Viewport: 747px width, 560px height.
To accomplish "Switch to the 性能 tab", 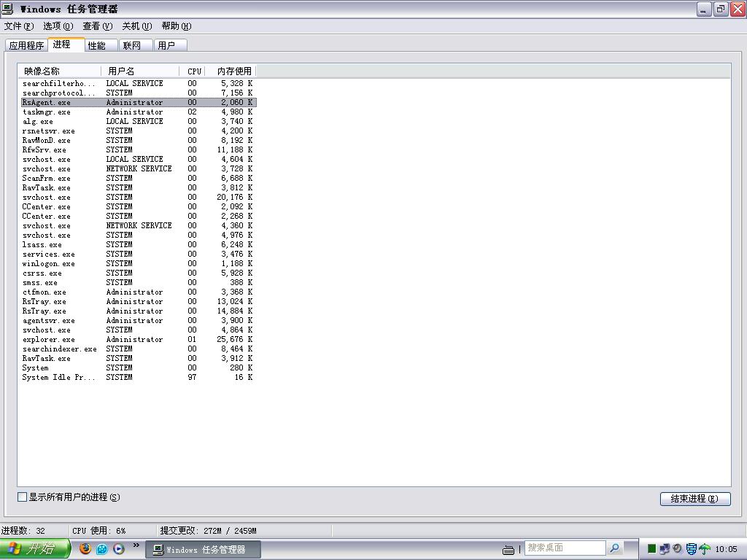I will tap(101, 46).
